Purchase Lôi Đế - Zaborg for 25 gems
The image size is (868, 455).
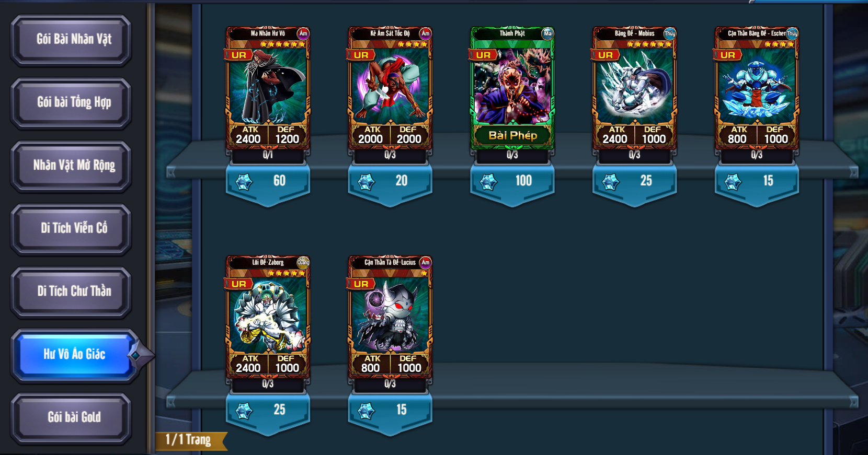pos(268,414)
